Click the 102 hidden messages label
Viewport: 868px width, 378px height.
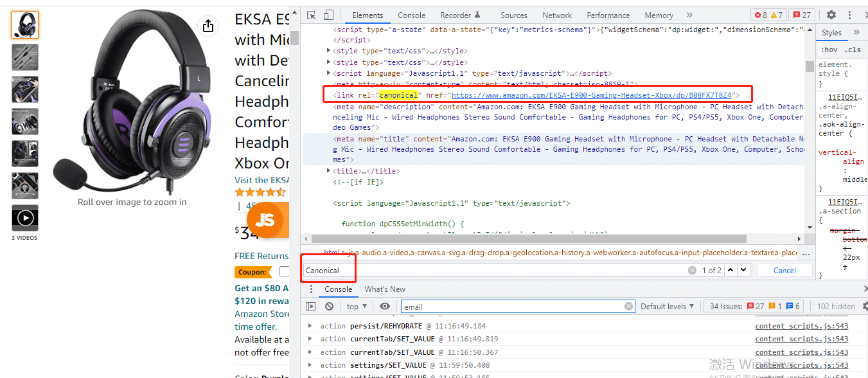[836, 307]
